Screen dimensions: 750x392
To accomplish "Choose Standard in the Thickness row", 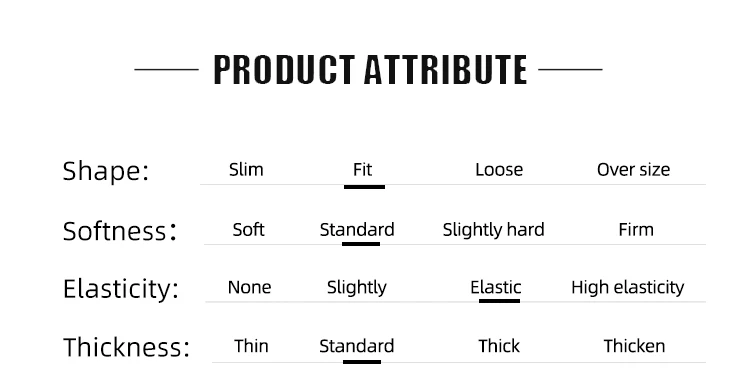I will coord(356,346).
